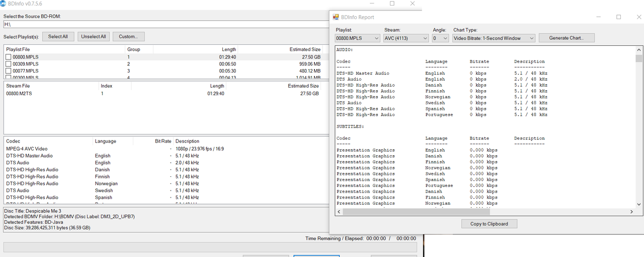Open the Playlist dropdown in BDInfo Report
The width and height of the screenshot is (644, 257).
point(358,38)
